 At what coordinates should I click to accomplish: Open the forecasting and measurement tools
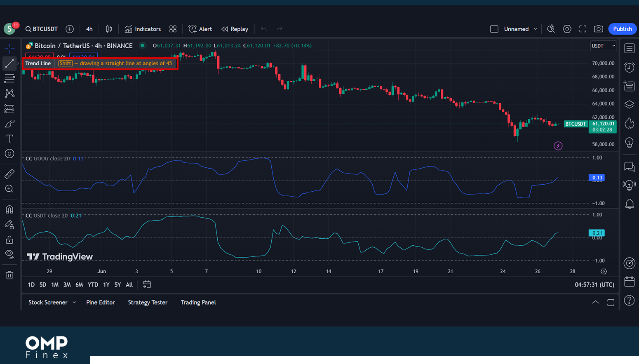pos(9,108)
